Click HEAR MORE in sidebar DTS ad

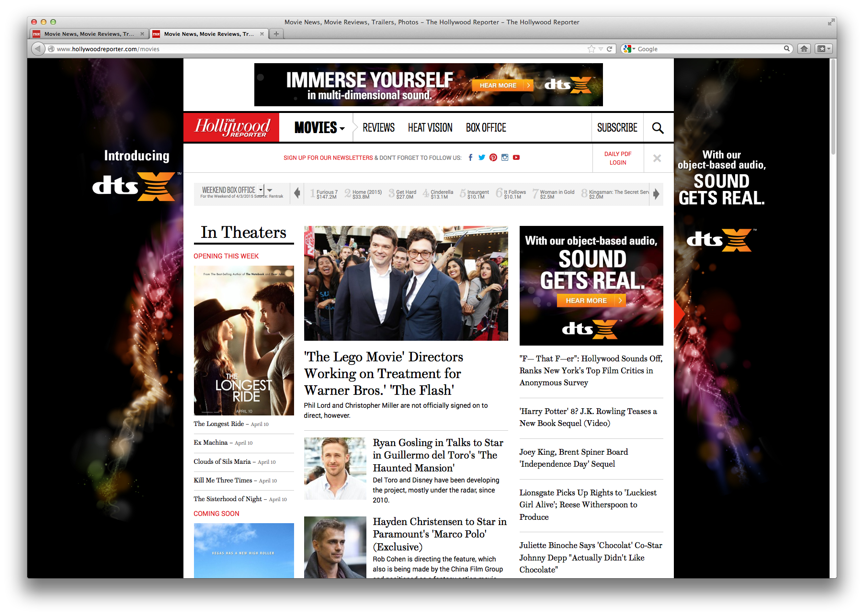coord(591,301)
